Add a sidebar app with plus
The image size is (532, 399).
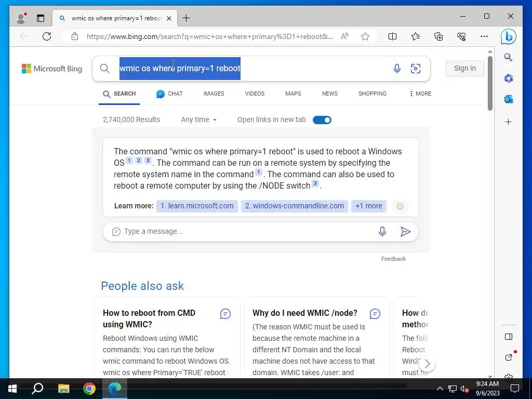[508, 122]
